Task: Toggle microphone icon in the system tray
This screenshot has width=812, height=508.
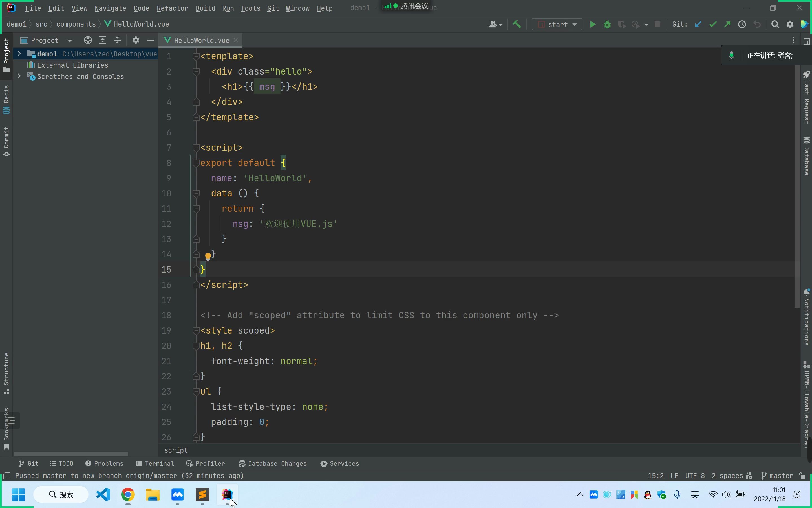Action: (677, 494)
